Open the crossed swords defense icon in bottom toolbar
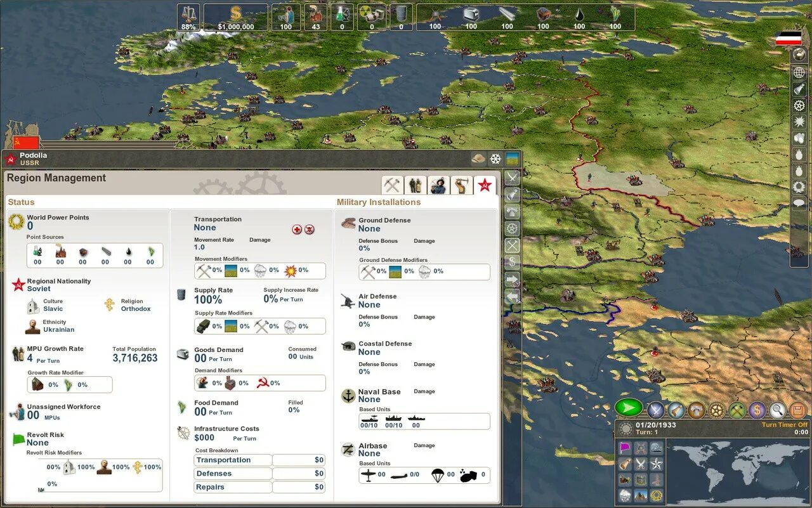The image size is (812, 508). tap(657, 409)
